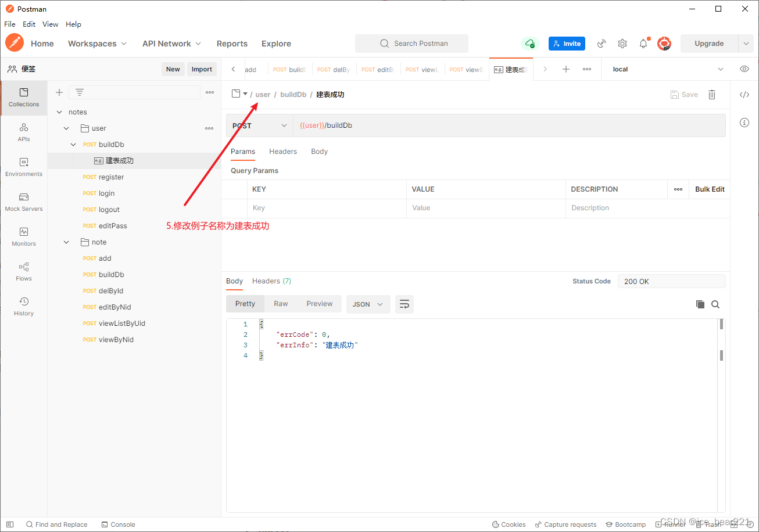Open the API Network dropdown
759x532 pixels.
(x=172, y=44)
